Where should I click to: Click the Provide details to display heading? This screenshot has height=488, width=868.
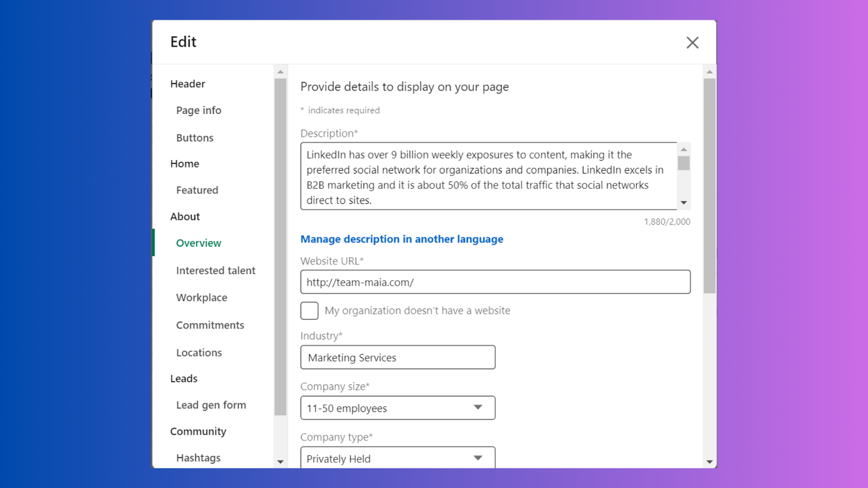[x=405, y=87]
